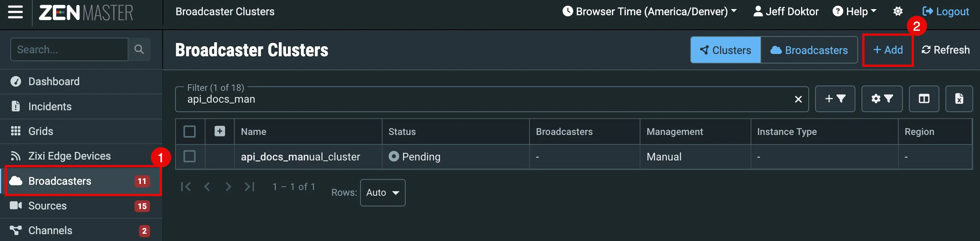Open Dashboard in the sidebar

81,81
